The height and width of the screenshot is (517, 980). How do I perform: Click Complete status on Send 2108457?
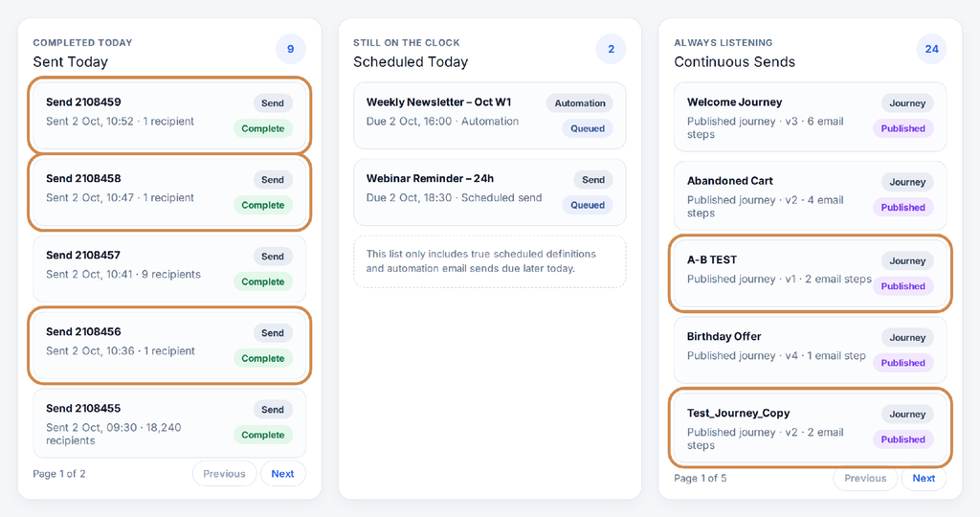point(263,281)
